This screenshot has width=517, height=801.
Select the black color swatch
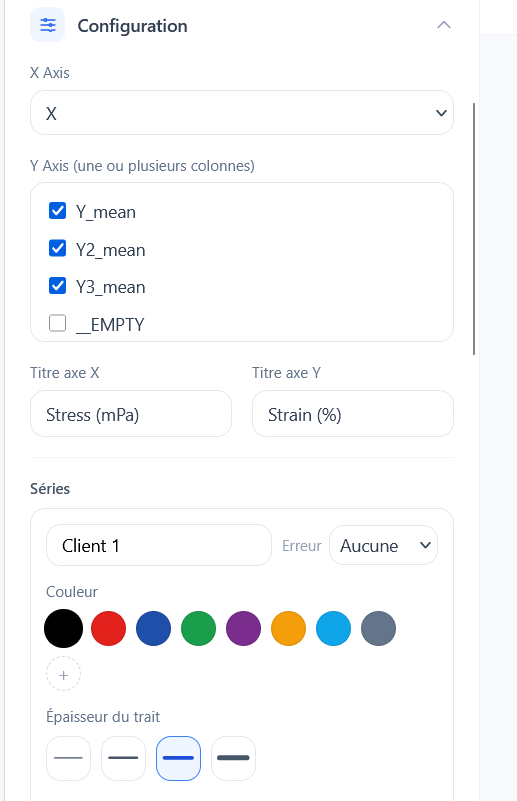[63, 628]
